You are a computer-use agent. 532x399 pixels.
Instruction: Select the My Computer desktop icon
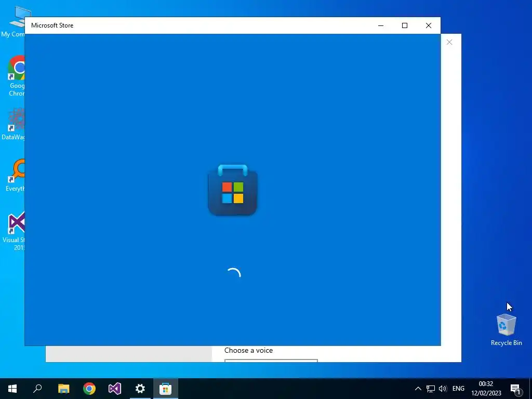tap(13, 22)
